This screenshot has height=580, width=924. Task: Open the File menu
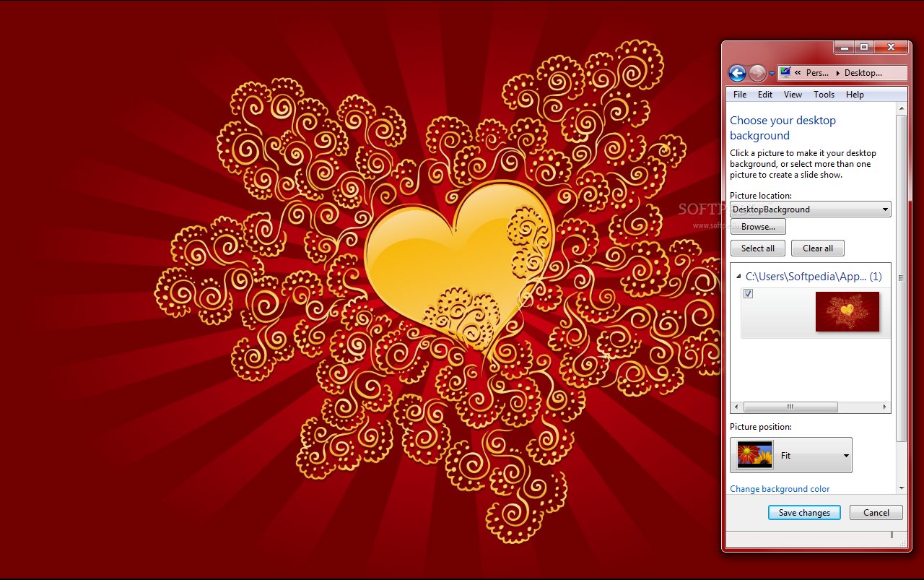click(x=740, y=95)
